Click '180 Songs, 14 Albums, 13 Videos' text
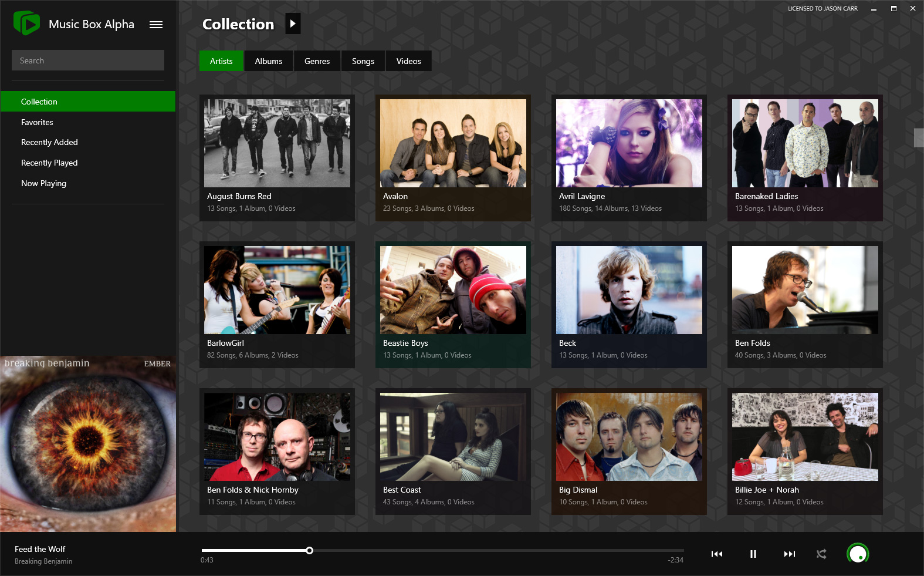 (x=610, y=208)
